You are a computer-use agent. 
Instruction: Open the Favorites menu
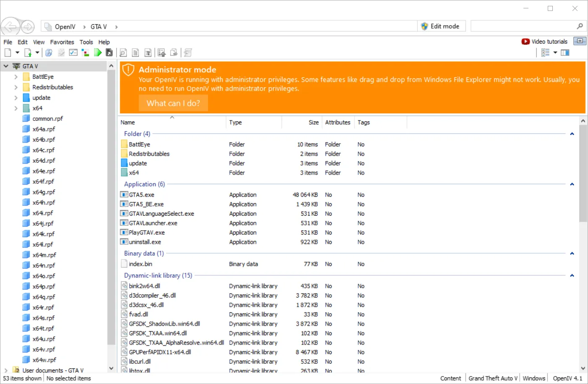point(62,42)
